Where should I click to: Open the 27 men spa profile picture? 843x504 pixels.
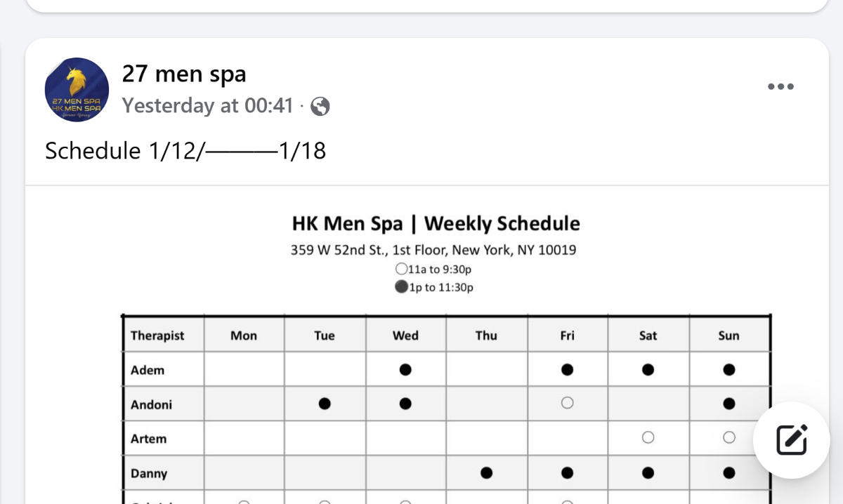point(77,90)
